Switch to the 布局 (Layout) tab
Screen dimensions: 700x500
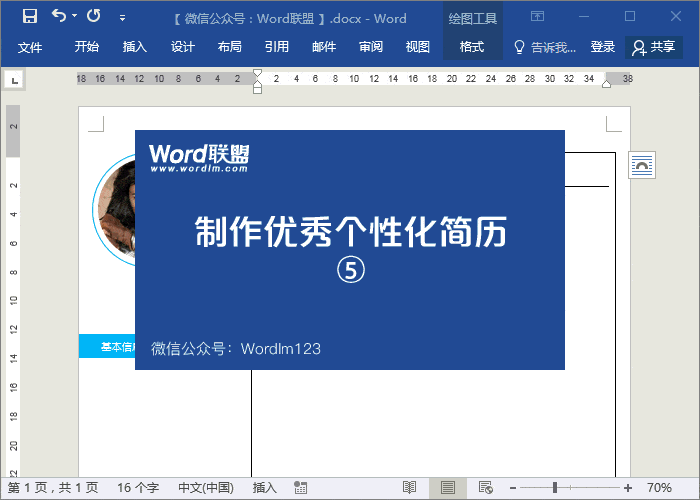229,47
